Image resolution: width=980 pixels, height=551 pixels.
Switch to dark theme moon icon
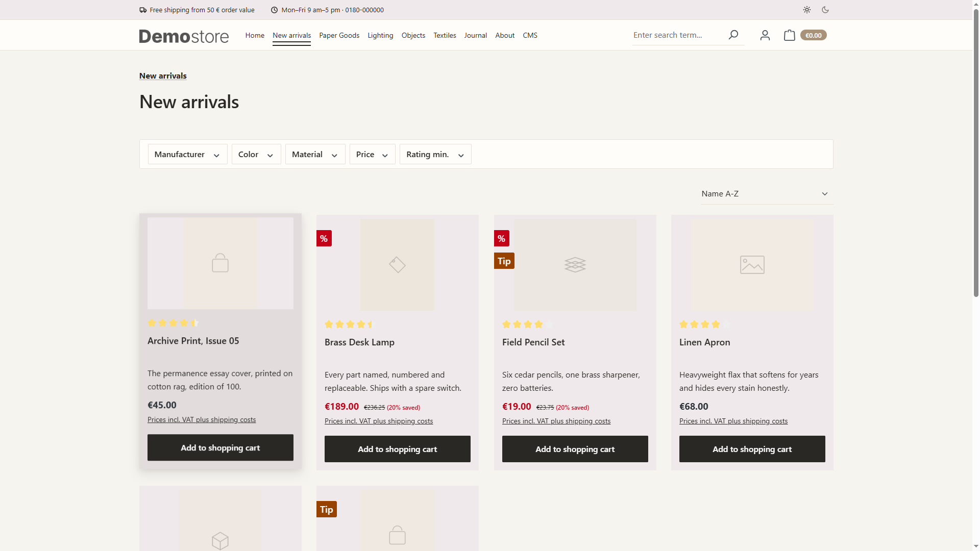tap(825, 10)
